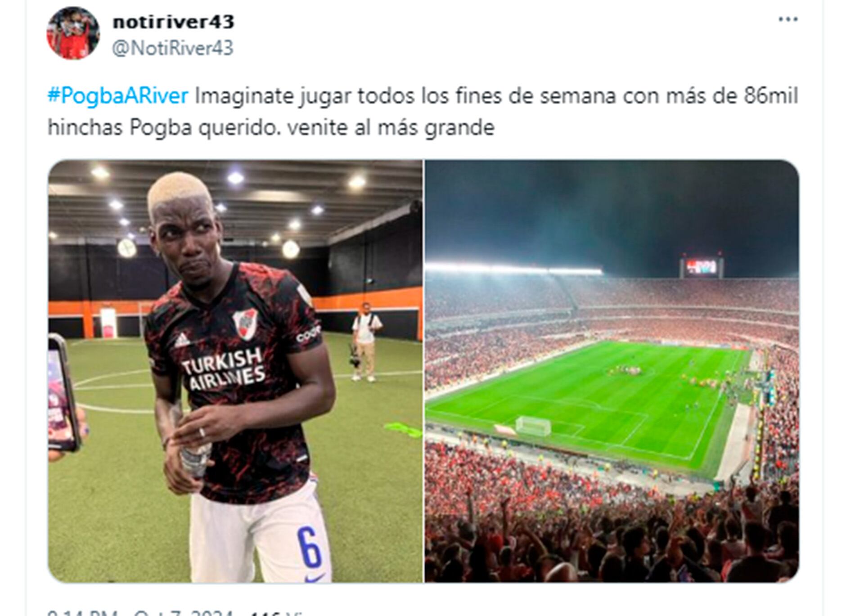Click the blue number 6 on white shorts
This screenshot has width=864, height=616.
(309, 547)
